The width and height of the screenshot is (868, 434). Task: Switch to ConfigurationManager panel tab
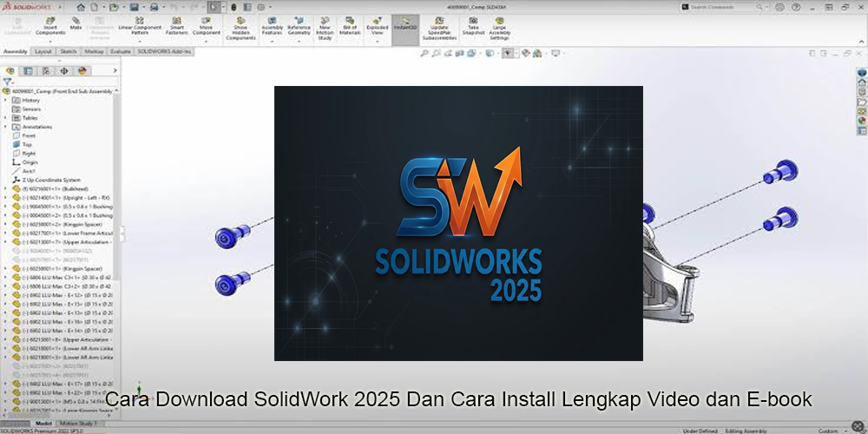[46, 71]
